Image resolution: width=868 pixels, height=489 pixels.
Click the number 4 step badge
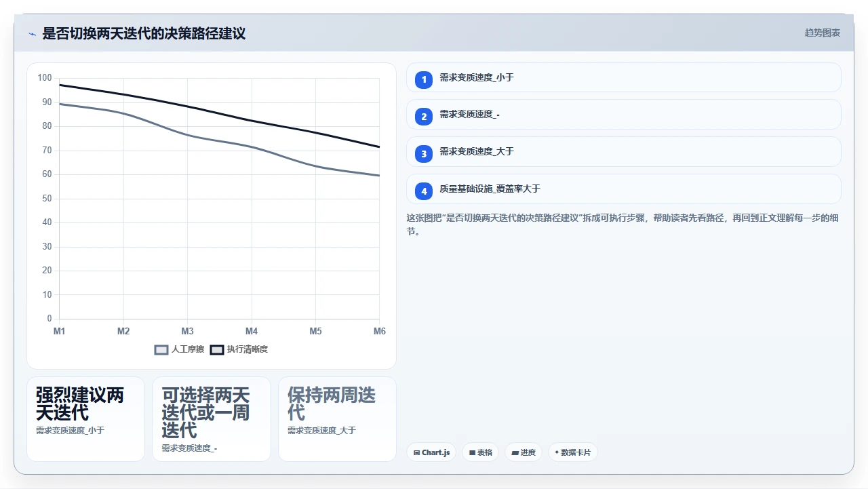pos(424,191)
